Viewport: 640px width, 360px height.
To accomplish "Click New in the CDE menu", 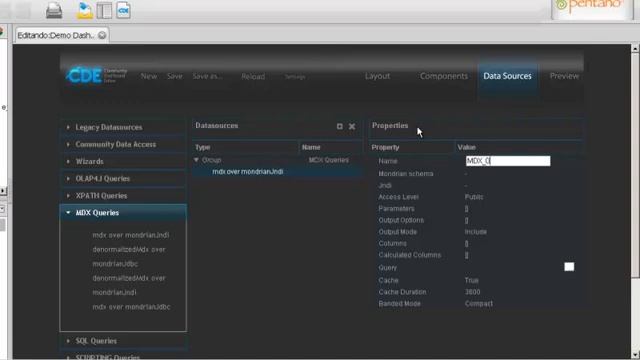I will [149, 76].
